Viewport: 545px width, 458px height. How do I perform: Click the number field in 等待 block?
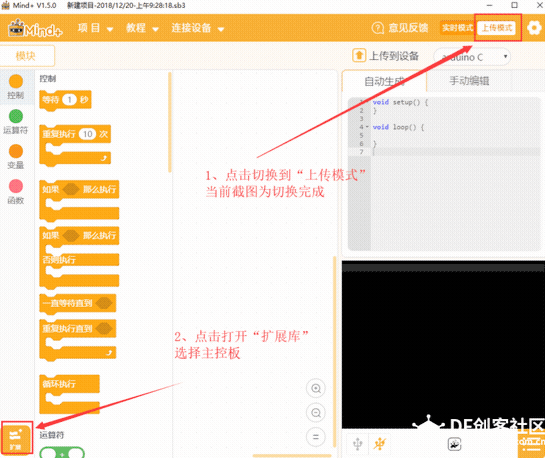point(70,100)
